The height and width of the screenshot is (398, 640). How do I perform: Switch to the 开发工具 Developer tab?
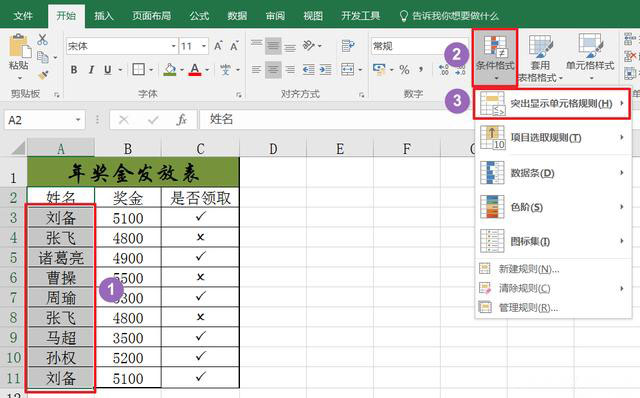pos(360,16)
